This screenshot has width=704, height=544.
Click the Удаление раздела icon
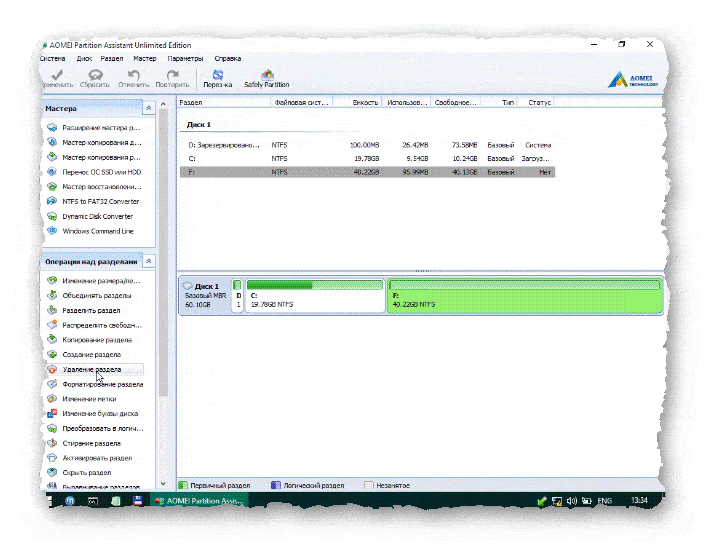point(52,369)
